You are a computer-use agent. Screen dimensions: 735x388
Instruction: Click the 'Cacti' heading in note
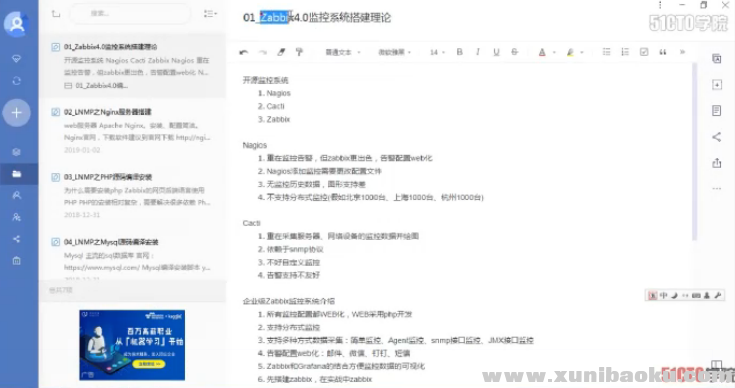click(x=251, y=223)
